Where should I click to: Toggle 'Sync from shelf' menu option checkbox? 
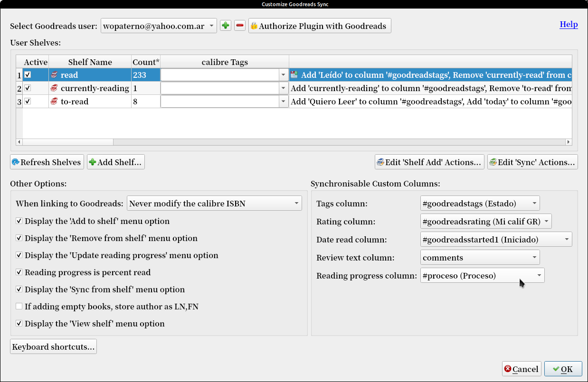coord(19,289)
